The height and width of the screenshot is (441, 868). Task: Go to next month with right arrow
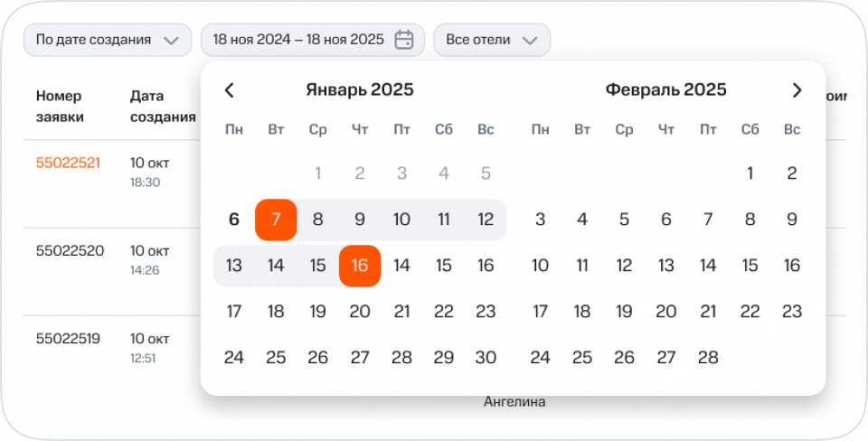[x=797, y=90]
